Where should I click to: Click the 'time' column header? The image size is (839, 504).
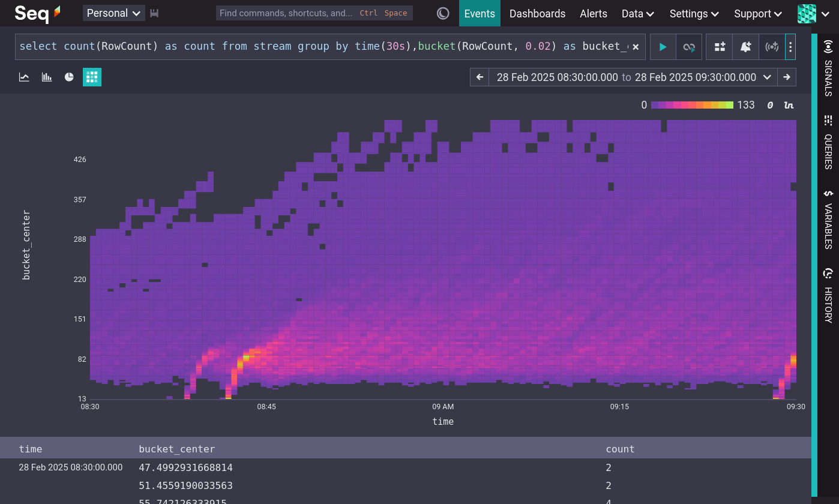31,449
